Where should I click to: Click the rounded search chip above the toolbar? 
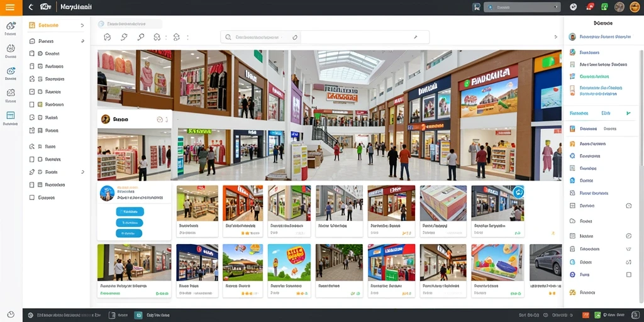[x=130, y=25]
